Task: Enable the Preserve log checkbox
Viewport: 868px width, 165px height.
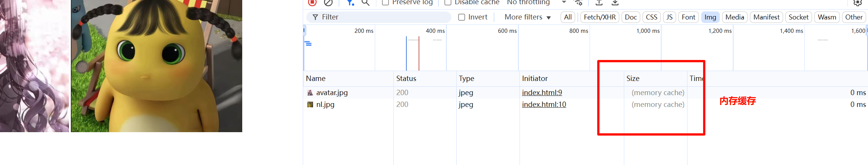Action: coord(385,2)
